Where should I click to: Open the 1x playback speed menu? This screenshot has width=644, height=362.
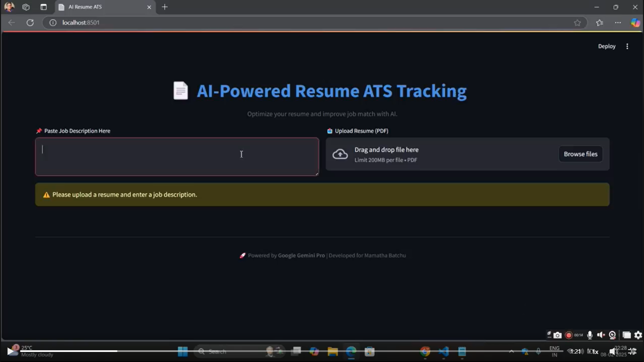(x=595, y=352)
